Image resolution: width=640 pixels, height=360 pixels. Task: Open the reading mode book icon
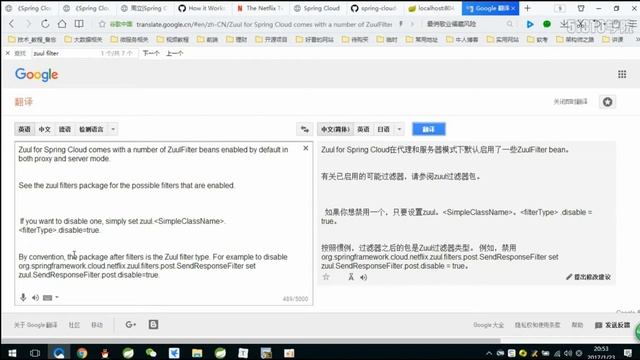coord(79,24)
